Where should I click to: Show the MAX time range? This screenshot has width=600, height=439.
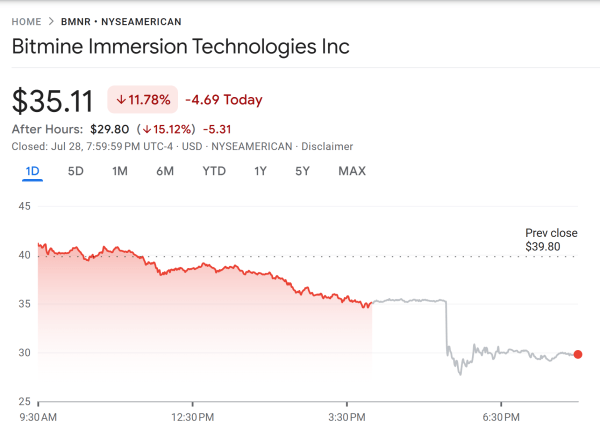click(352, 171)
